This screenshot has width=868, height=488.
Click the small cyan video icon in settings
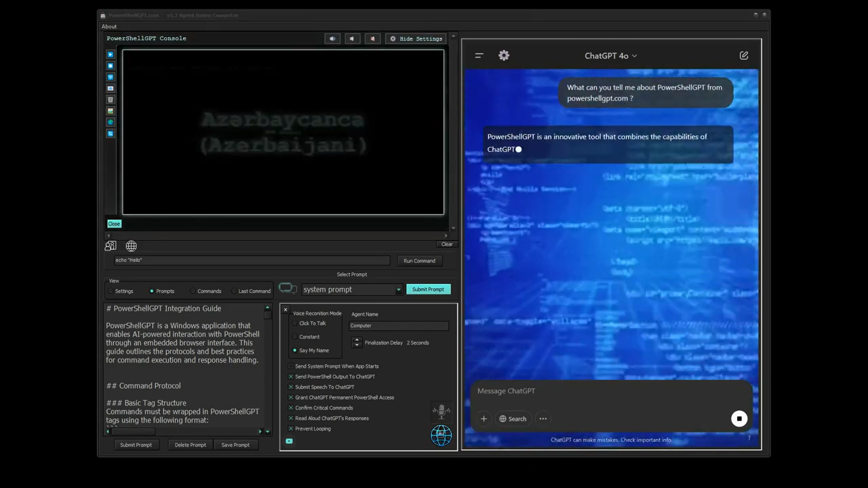click(289, 441)
